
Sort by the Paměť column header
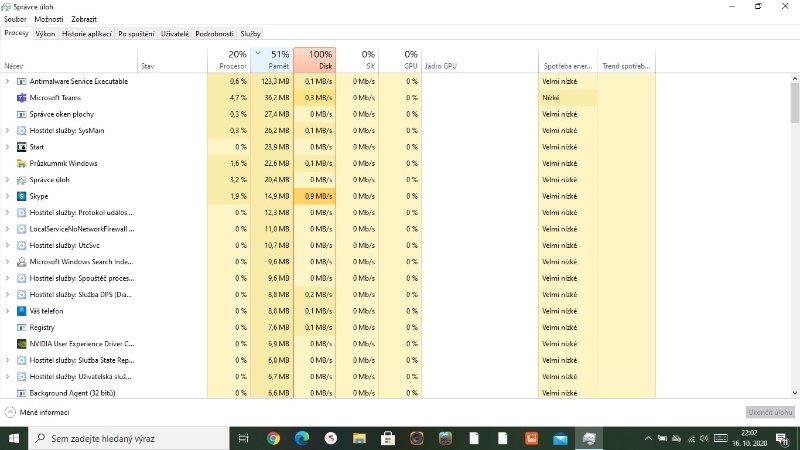[271, 60]
